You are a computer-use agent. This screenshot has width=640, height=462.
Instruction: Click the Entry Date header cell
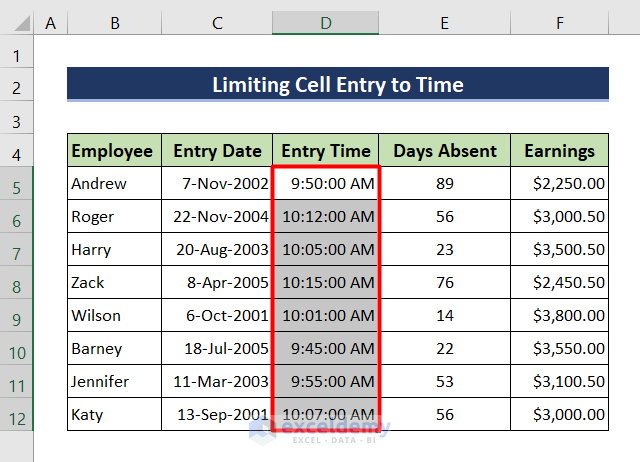(x=217, y=151)
